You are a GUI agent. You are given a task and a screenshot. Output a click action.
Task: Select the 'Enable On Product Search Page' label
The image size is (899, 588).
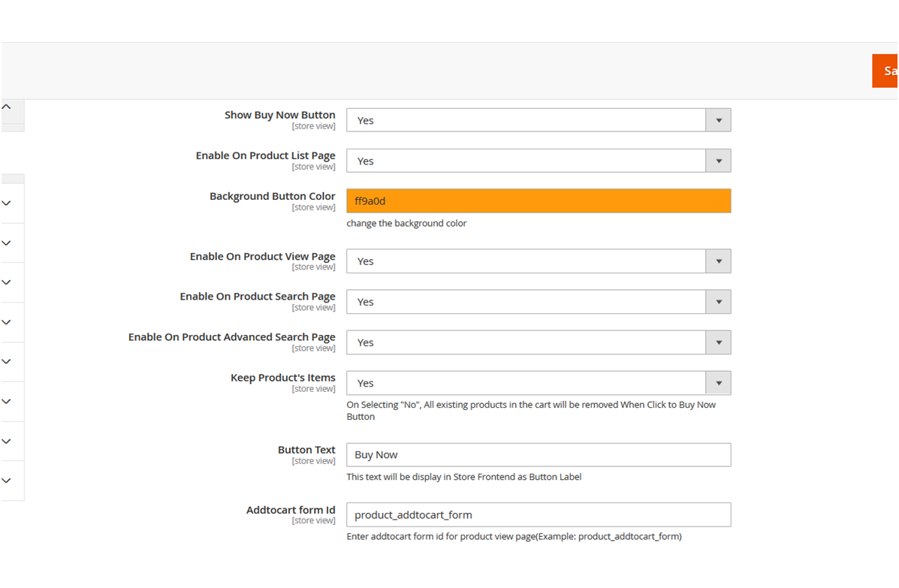(x=258, y=297)
